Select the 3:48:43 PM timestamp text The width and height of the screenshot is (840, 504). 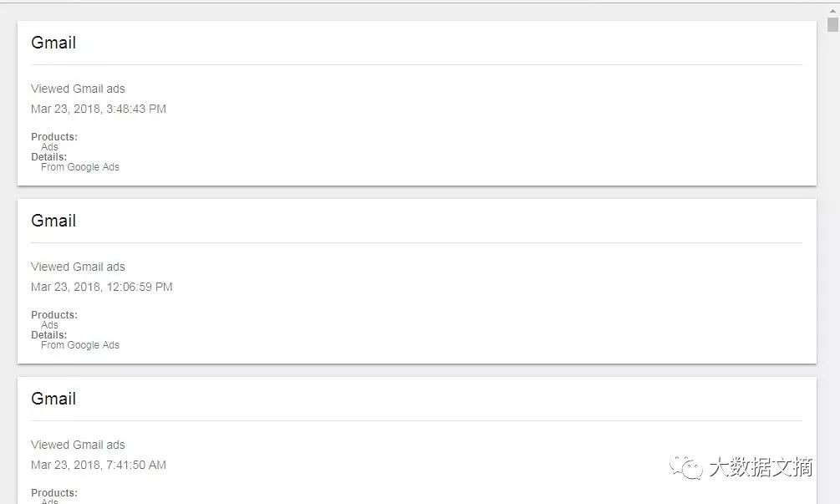[x=99, y=109]
